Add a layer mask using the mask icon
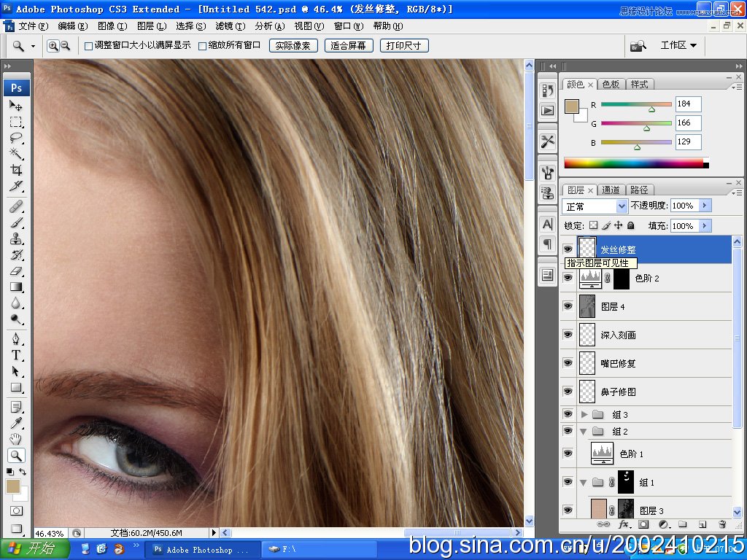Viewport: 747px width, 560px height. click(x=643, y=524)
